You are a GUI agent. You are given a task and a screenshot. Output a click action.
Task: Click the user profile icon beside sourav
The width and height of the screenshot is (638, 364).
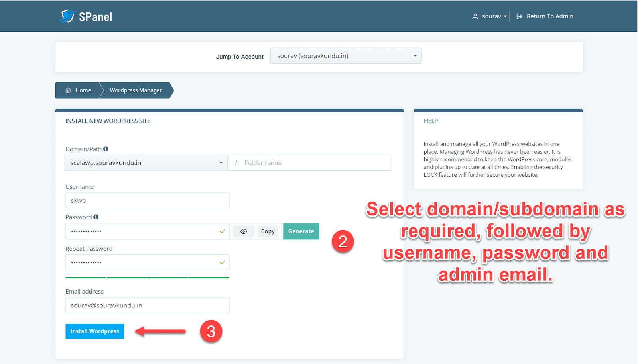pyautogui.click(x=475, y=16)
